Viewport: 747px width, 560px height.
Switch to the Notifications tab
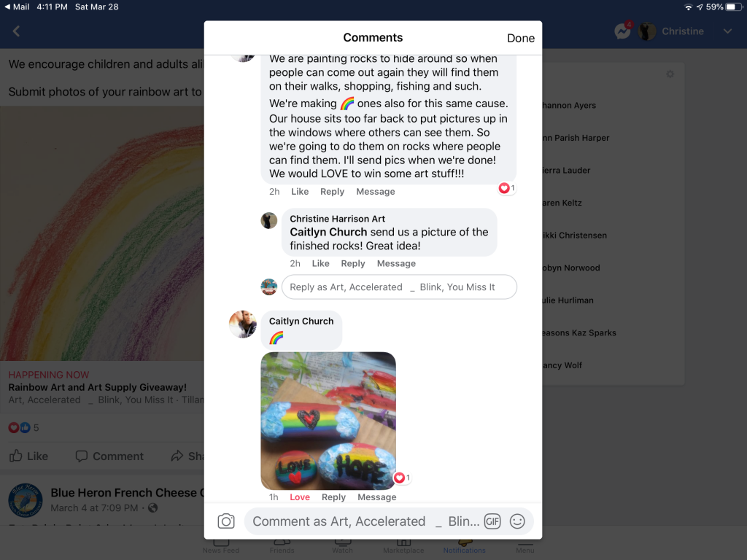click(465, 547)
